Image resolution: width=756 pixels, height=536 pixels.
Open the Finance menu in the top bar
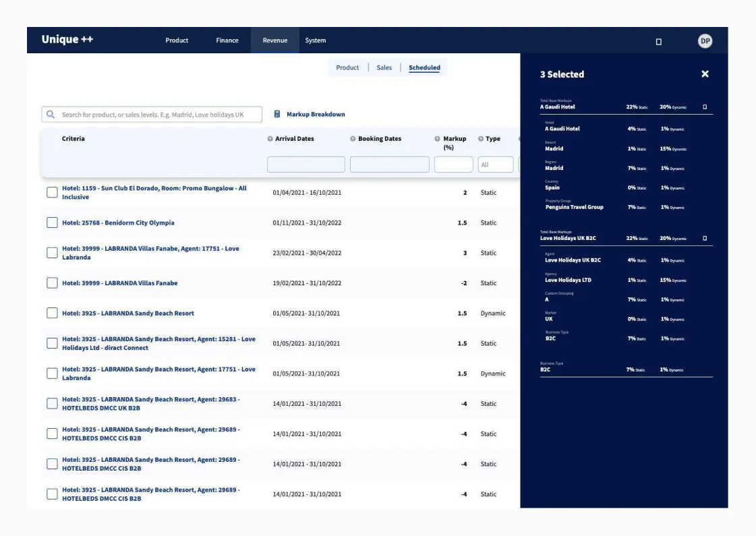click(x=227, y=40)
